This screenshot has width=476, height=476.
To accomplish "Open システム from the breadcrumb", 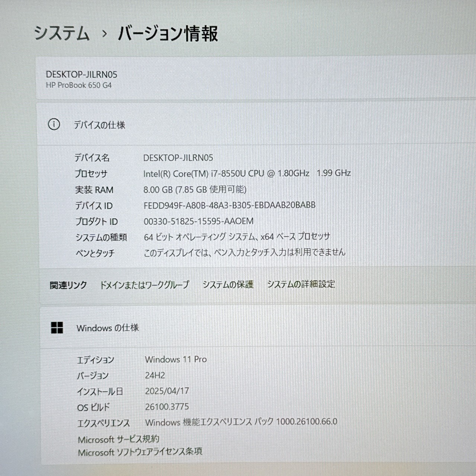I will (62, 34).
